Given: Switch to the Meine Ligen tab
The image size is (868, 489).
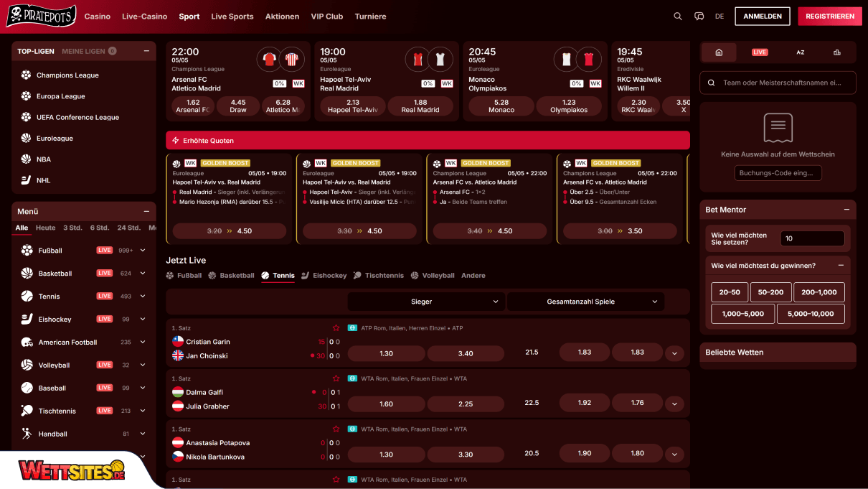Looking at the screenshot, I should 89,51.
